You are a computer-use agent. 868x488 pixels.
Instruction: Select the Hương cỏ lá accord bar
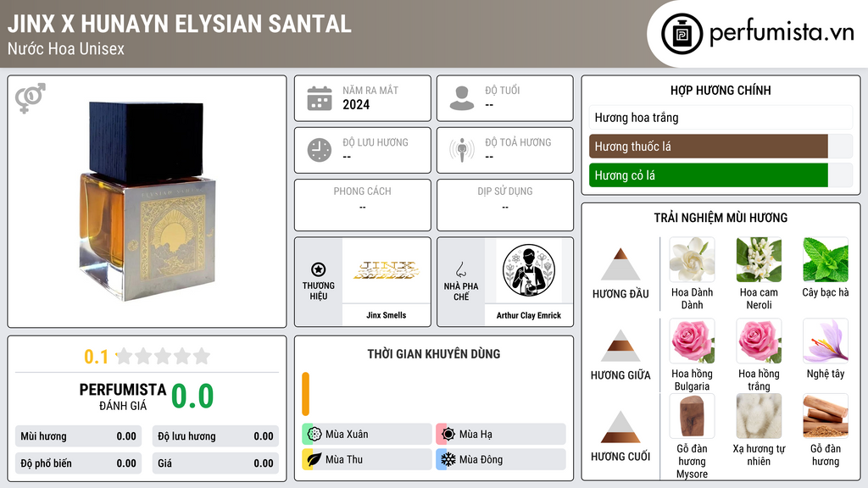(721, 175)
